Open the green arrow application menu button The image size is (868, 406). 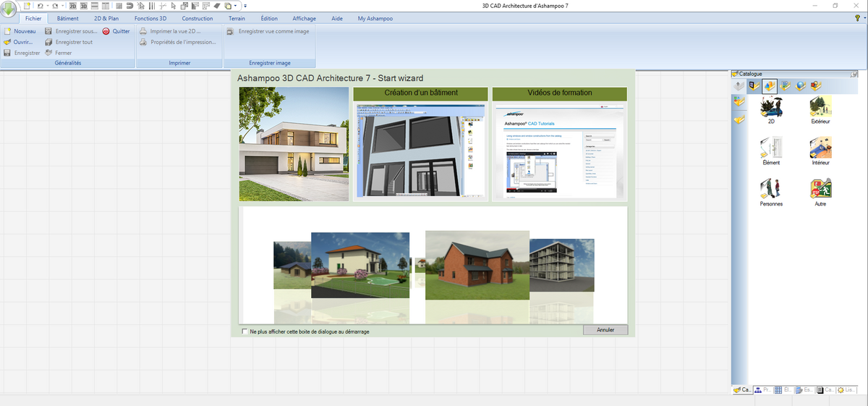click(9, 9)
